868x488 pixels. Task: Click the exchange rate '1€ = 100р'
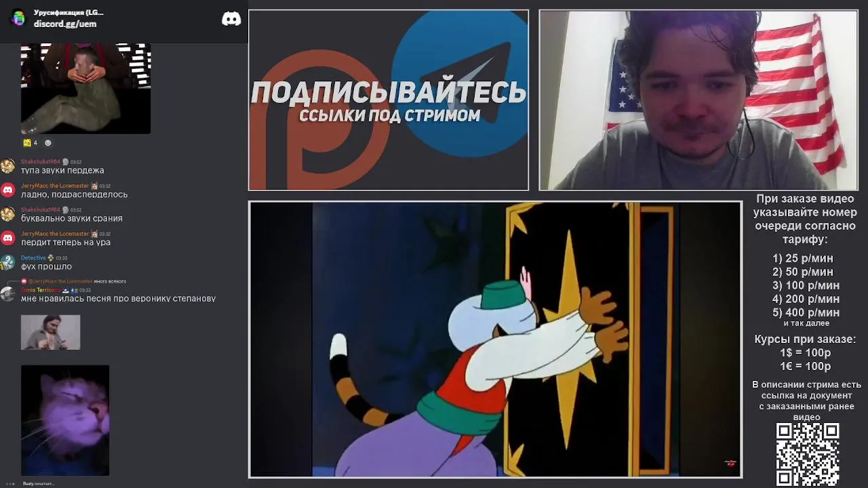[x=805, y=366]
